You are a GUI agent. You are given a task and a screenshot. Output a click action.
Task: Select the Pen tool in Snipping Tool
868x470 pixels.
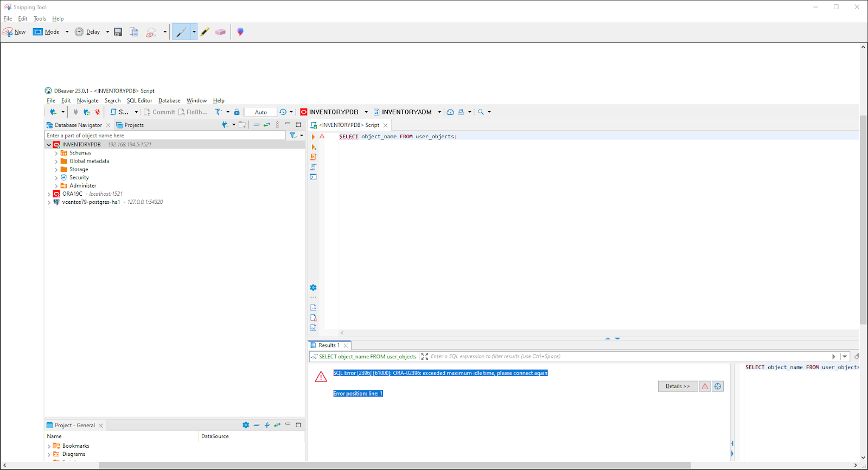(x=181, y=32)
